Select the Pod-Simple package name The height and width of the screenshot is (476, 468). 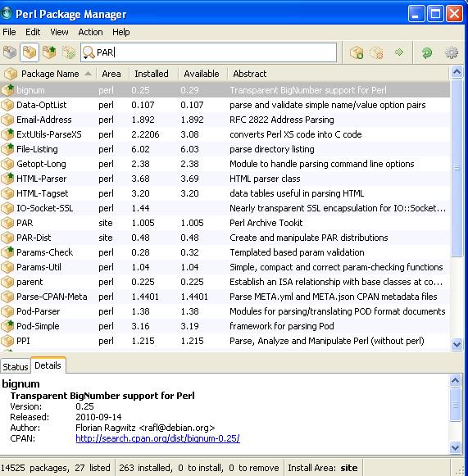click(x=38, y=326)
